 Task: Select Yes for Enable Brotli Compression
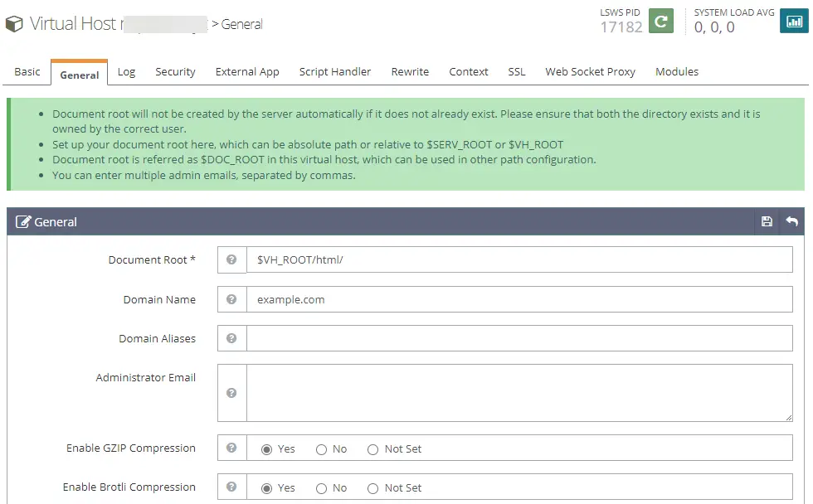click(x=267, y=488)
